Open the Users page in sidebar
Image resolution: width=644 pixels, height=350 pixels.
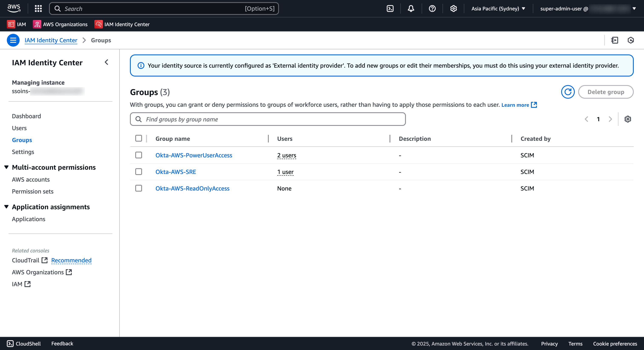coord(19,128)
